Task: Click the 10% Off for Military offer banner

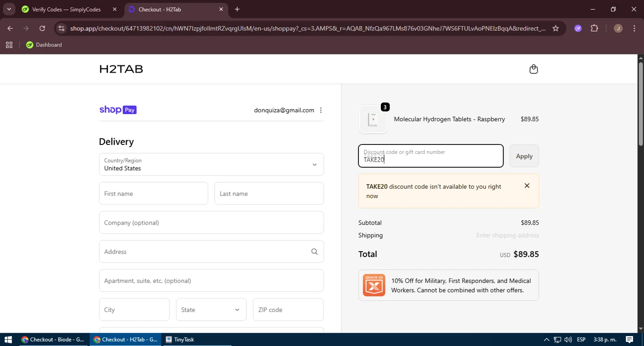Action: [x=449, y=285]
